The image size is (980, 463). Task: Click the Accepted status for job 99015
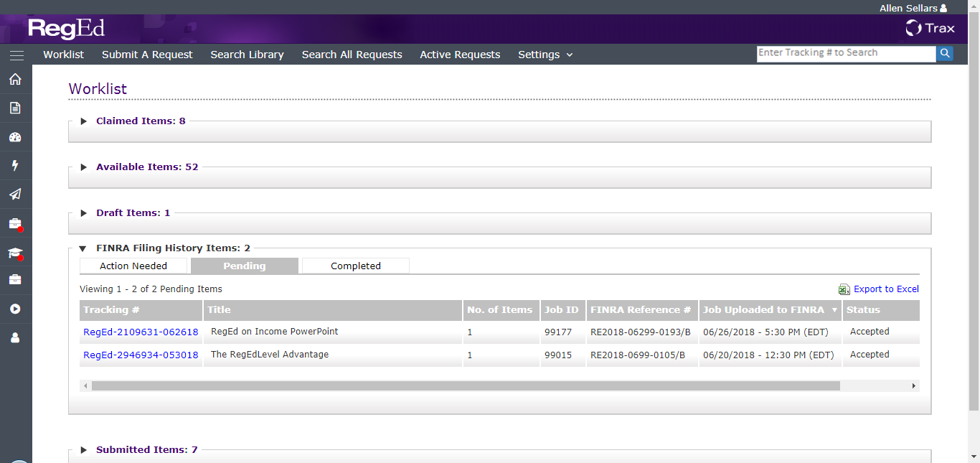(870, 355)
